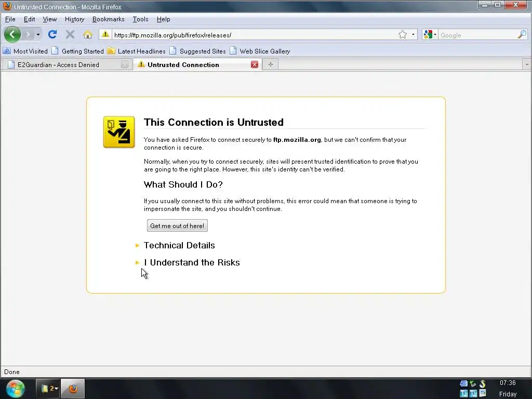Open the History menu
Screen dimensions: 532x399
pyautogui.click(x=75, y=19)
